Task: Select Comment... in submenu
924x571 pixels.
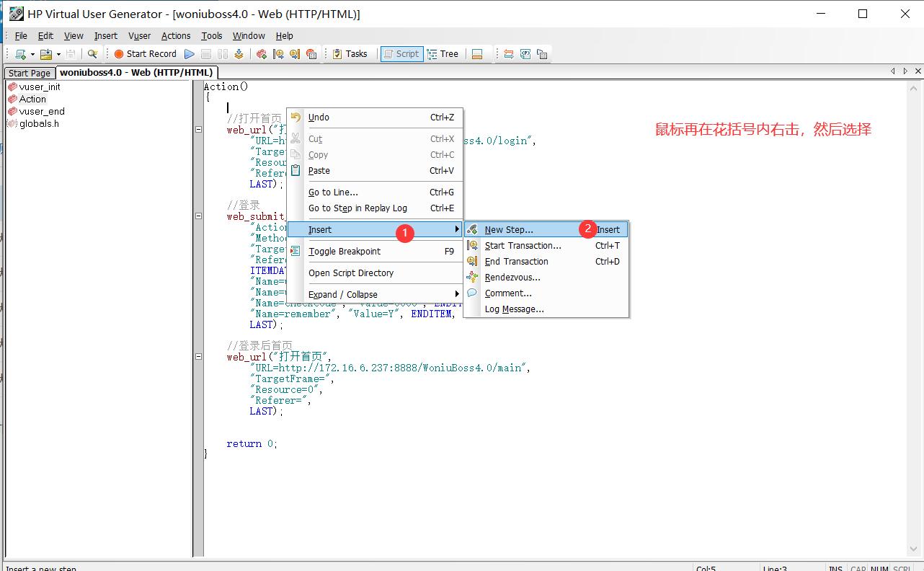Action: pyautogui.click(x=546, y=293)
